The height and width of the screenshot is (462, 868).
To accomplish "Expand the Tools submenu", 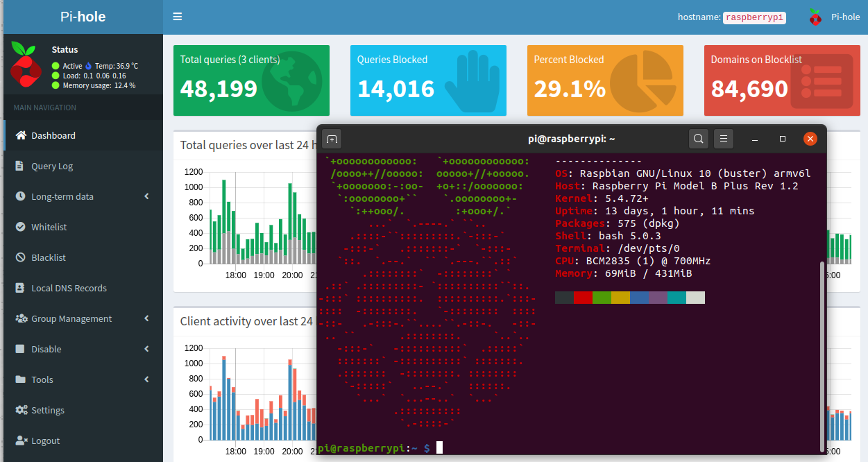I will pyautogui.click(x=146, y=379).
